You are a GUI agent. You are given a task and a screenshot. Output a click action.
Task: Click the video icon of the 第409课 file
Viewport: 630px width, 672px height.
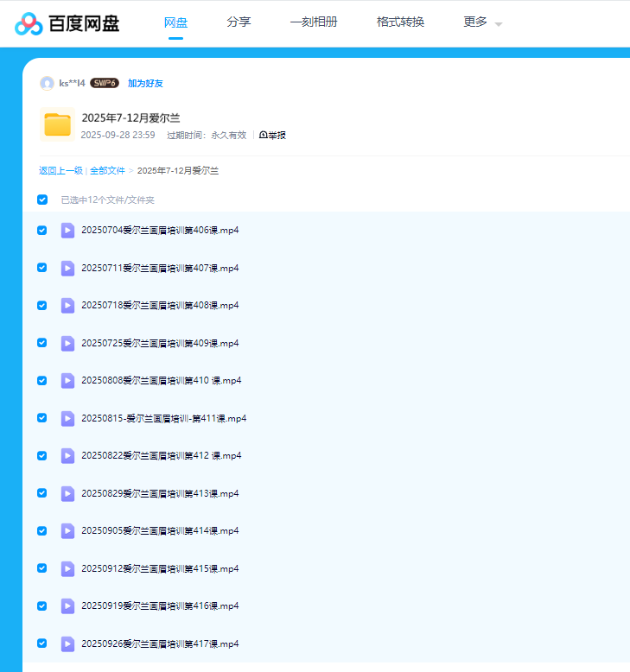pos(67,343)
